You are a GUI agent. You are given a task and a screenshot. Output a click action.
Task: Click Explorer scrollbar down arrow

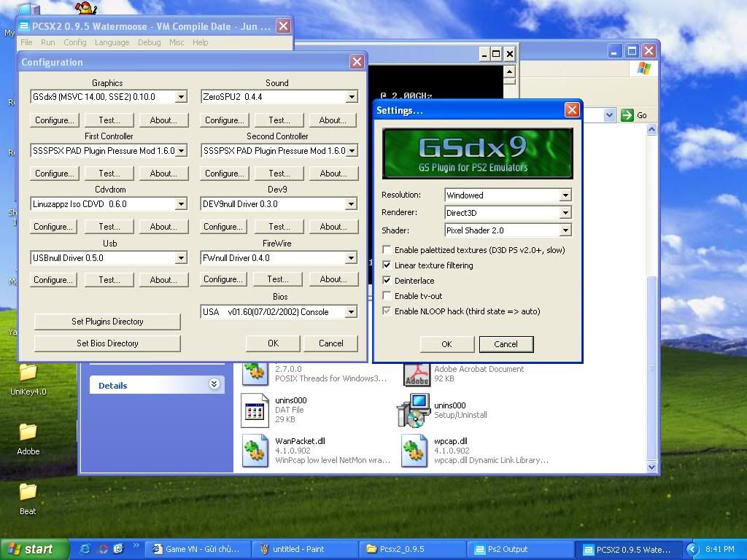(x=651, y=467)
